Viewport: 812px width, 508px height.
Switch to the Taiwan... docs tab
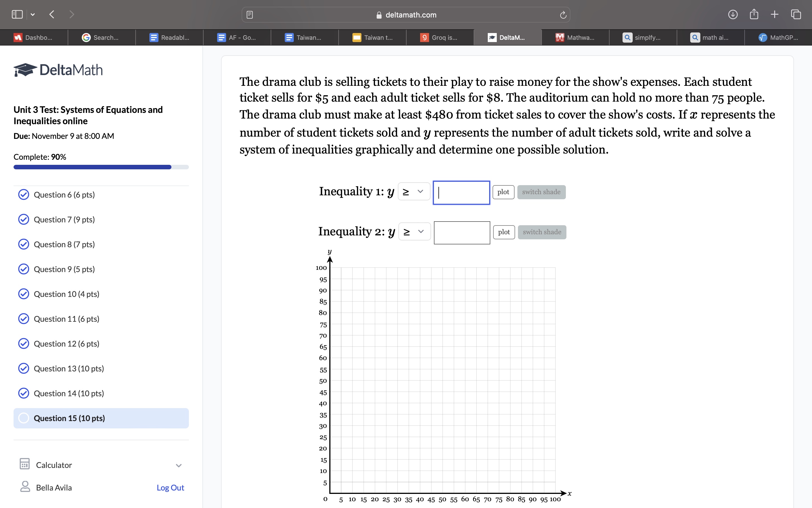(x=305, y=38)
